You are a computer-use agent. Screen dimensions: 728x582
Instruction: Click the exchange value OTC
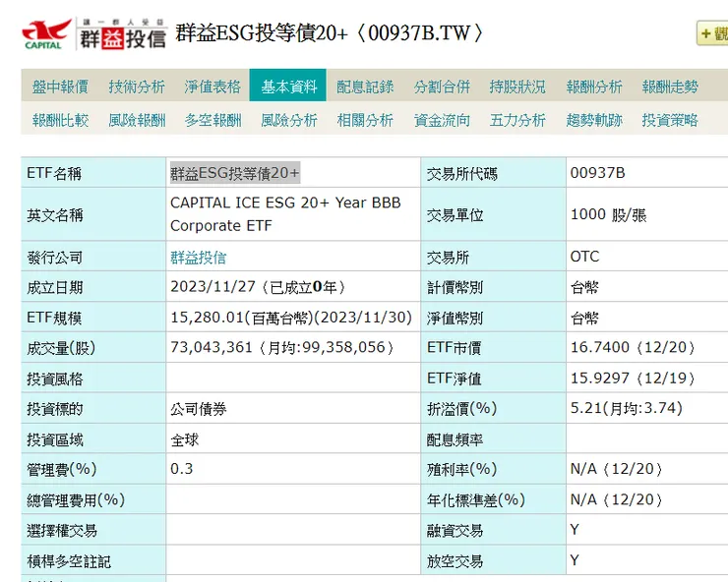coord(584,257)
